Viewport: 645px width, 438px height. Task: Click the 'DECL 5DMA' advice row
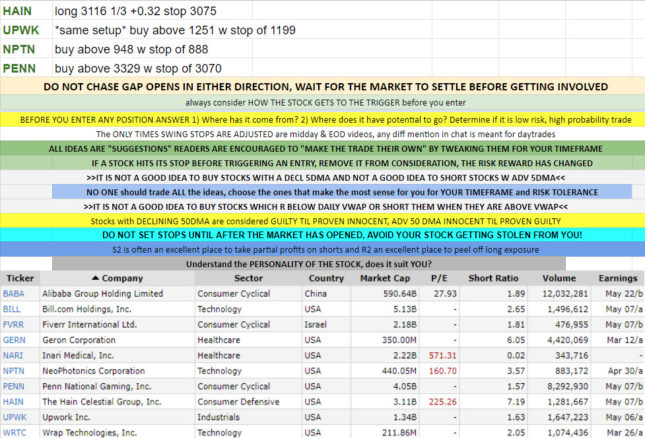tap(322, 178)
